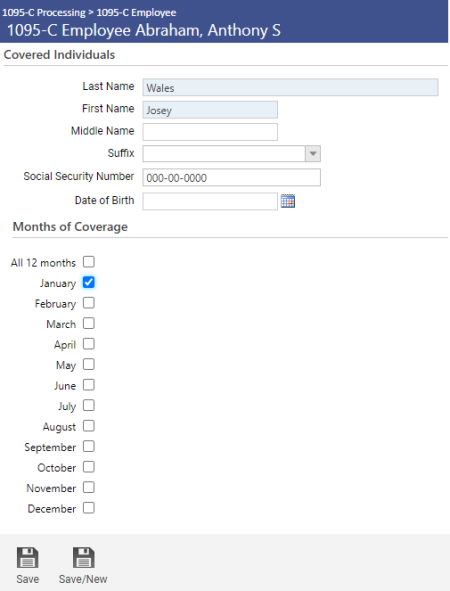Open the 1095-C Employee breadcrumb link

tap(136, 12)
